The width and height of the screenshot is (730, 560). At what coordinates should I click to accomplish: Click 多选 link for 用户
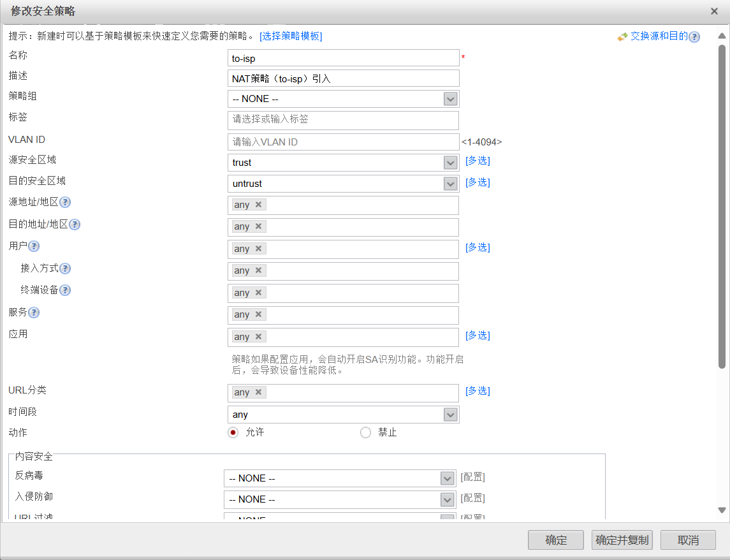click(478, 247)
